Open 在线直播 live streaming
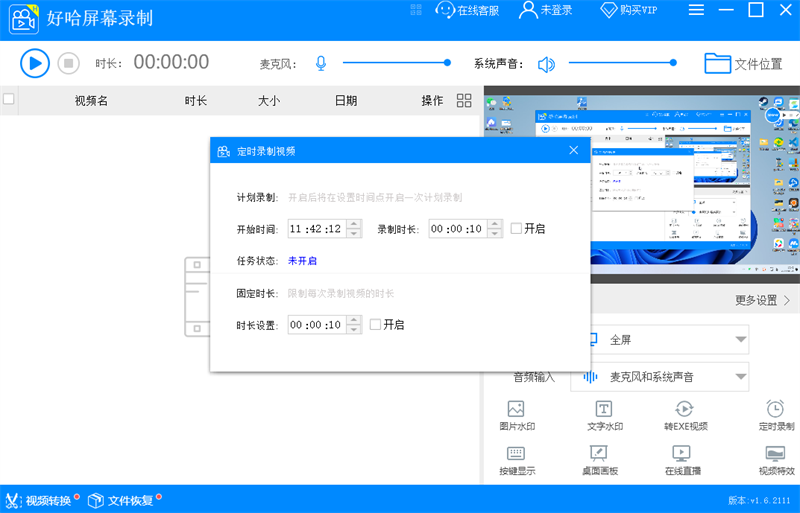The image size is (800, 513). (683, 460)
